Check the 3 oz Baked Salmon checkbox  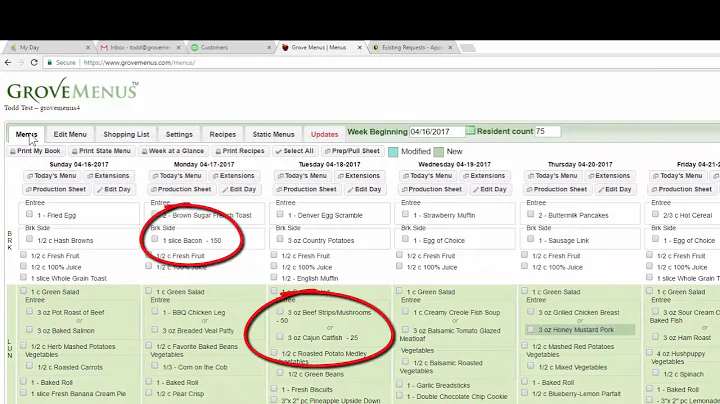[29, 330]
